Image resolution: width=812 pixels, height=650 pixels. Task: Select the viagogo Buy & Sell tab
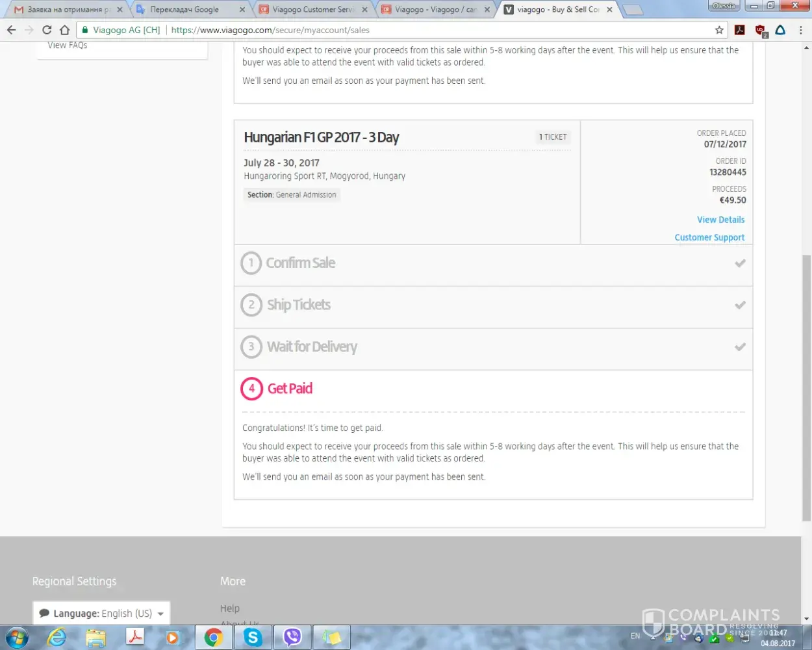pyautogui.click(x=558, y=10)
